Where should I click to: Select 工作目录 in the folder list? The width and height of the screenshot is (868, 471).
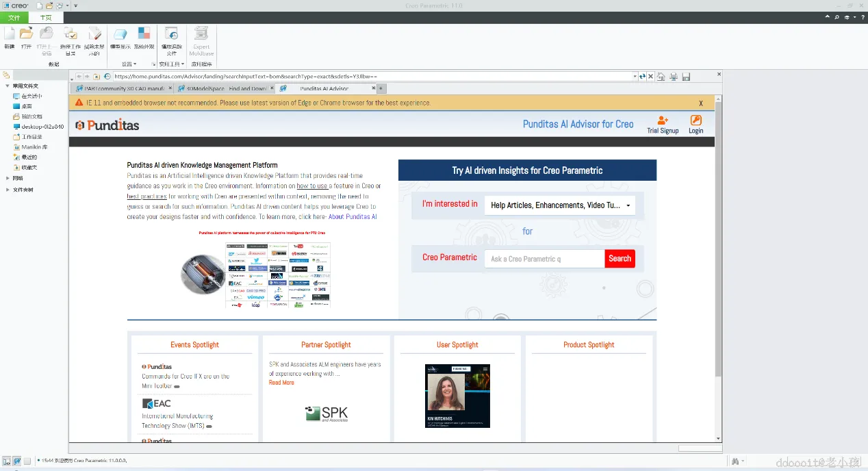pyautogui.click(x=27, y=137)
